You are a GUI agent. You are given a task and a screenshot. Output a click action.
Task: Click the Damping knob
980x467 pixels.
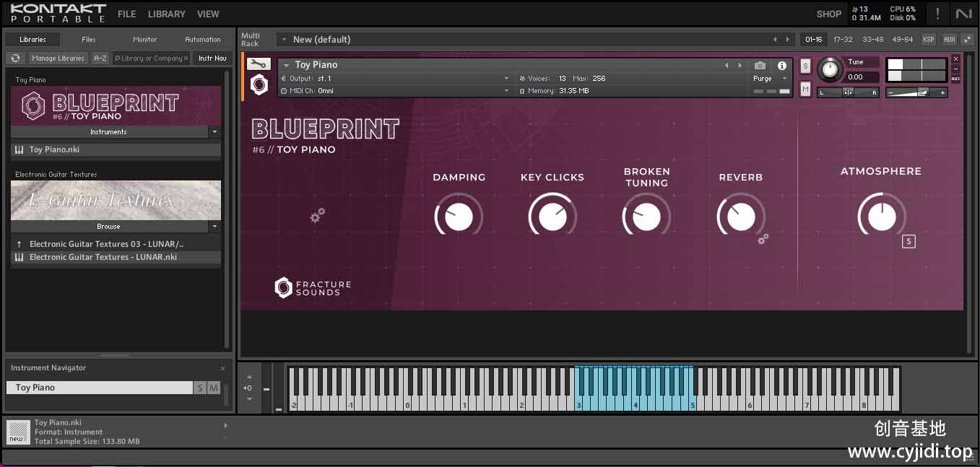[459, 217]
